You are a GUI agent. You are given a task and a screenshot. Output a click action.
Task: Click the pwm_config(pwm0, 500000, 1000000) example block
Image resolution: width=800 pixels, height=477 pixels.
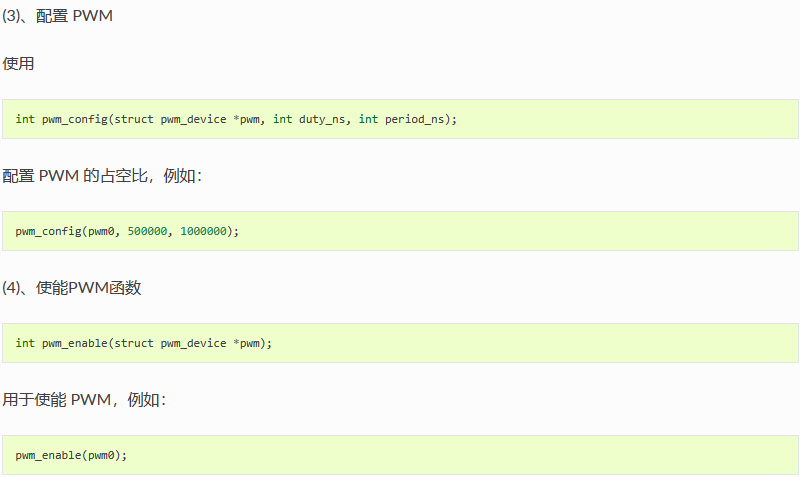point(400,231)
